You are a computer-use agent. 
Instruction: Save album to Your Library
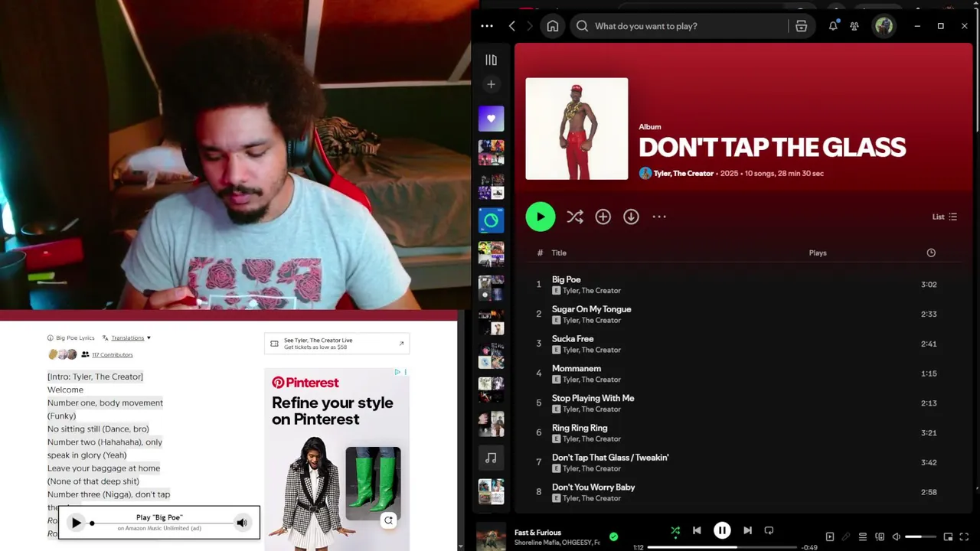coord(603,217)
